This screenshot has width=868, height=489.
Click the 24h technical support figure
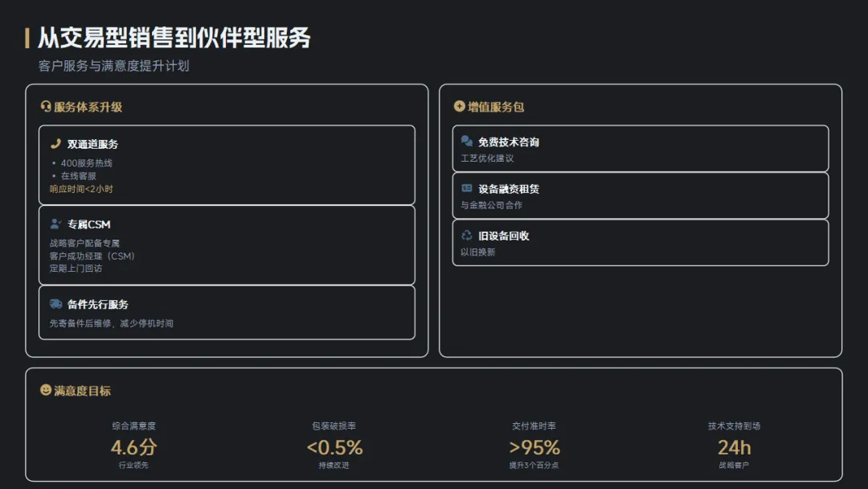[734, 447]
